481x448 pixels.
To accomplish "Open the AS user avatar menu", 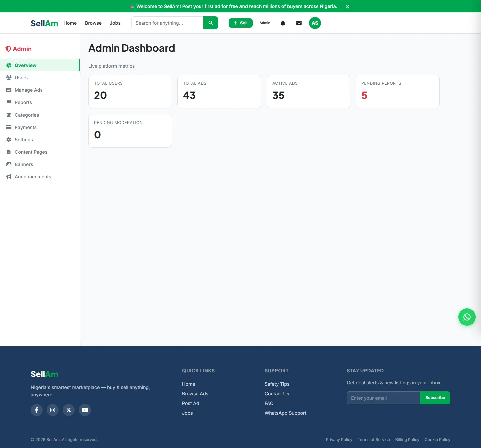I will point(315,23).
